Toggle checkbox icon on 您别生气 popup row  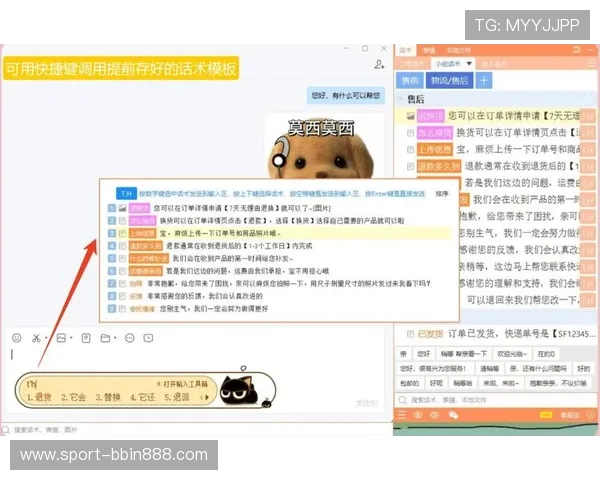pos(122,309)
